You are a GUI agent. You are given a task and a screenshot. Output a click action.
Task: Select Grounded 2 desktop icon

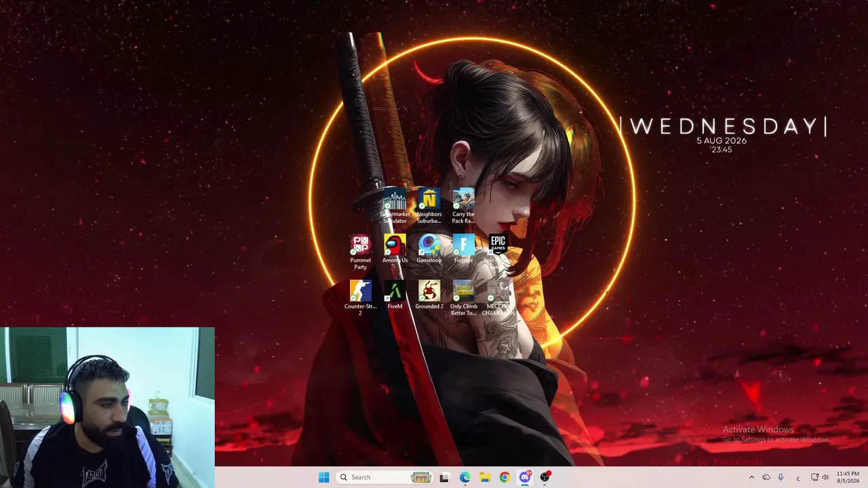pyautogui.click(x=429, y=296)
